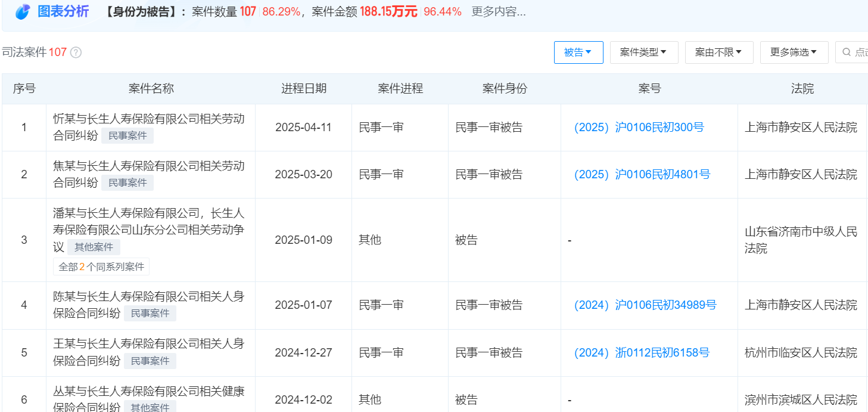Open the 被告 filter dropdown
The width and height of the screenshot is (868, 412).
(x=578, y=52)
